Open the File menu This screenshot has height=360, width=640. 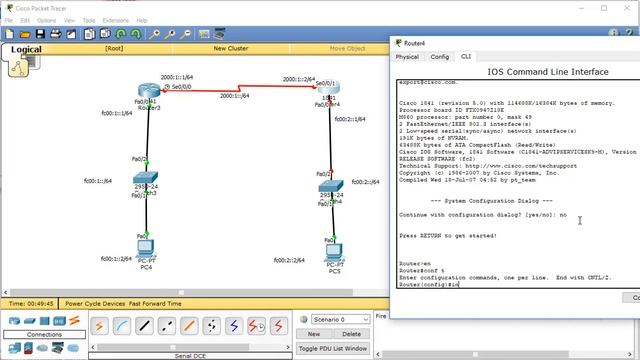[9, 20]
